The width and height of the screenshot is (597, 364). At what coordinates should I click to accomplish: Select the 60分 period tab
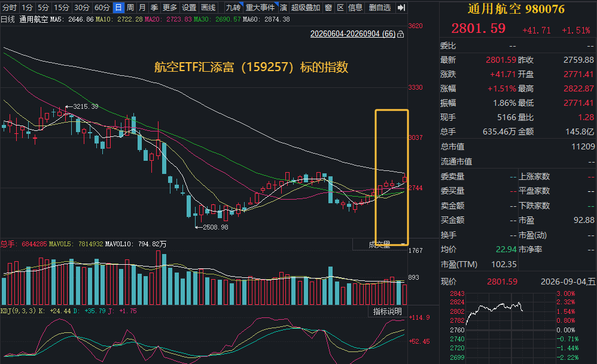click(102, 8)
